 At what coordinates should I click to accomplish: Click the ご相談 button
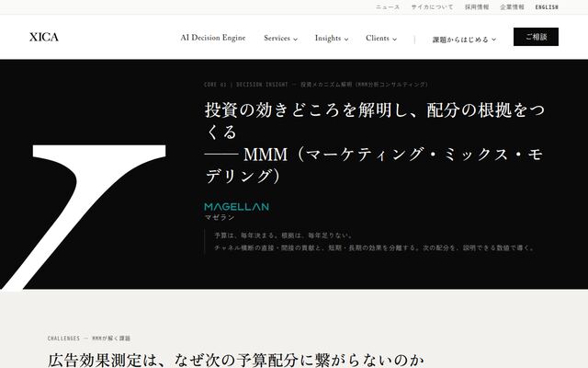[536, 37]
